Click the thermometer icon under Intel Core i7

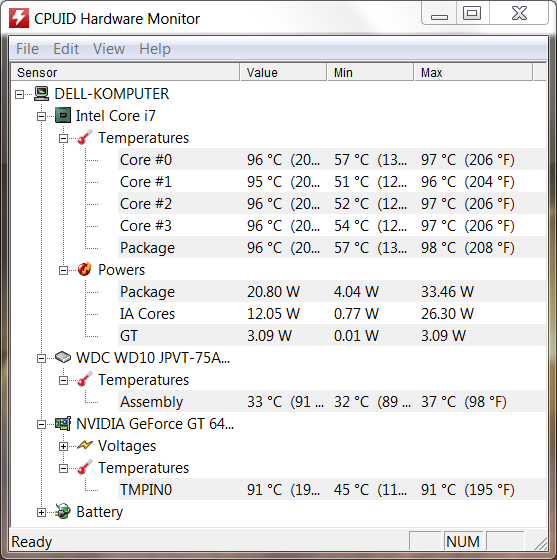pyautogui.click(x=85, y=138)
